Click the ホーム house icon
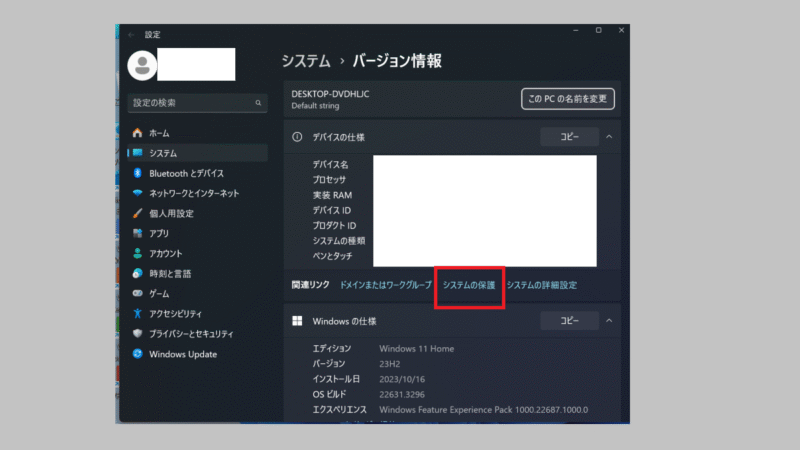800x450 pixels. tap(137, 133)
